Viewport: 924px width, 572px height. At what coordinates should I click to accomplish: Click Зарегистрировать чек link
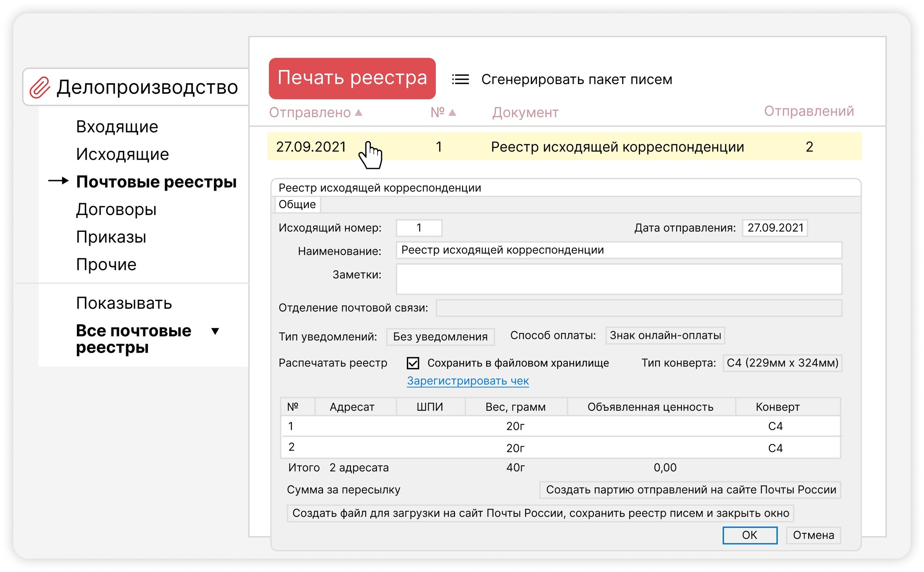[467, 380]
